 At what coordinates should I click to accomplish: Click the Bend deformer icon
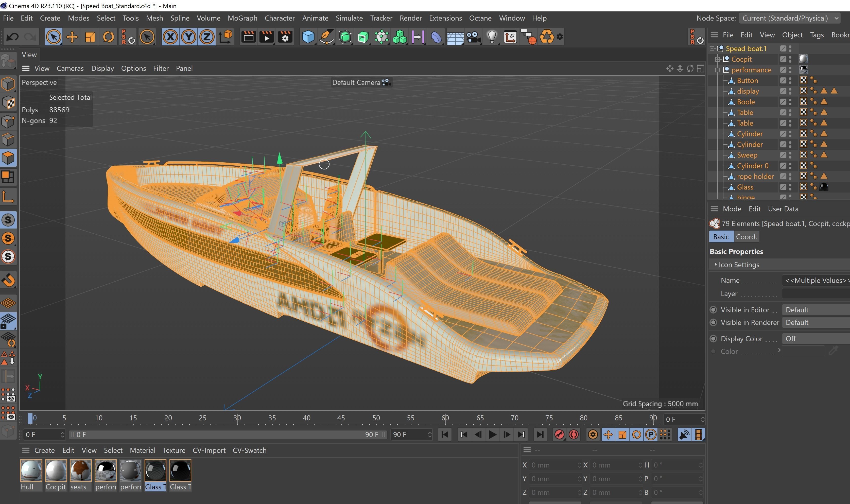point(436,37)
